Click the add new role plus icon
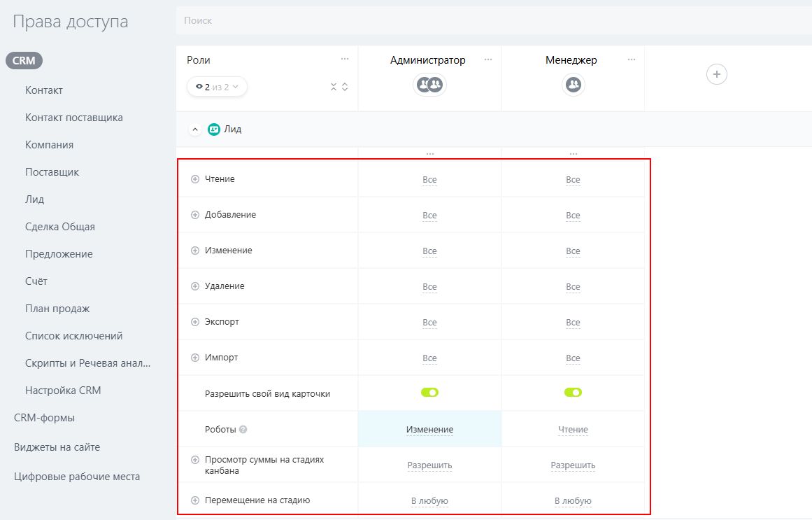This screenshot has width=812, height=520. point(716,74)
